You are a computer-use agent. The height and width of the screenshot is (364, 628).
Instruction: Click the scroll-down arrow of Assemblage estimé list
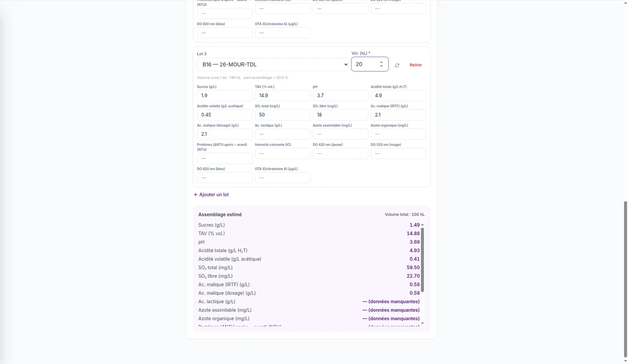point(422,323)
